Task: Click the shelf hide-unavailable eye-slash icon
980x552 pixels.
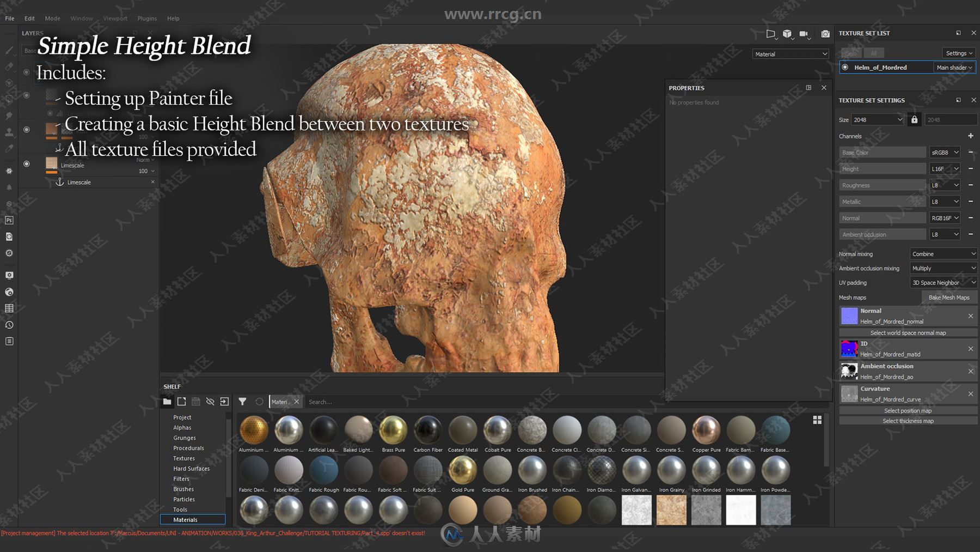Action: pyautogui.click(x=210, y=402)
